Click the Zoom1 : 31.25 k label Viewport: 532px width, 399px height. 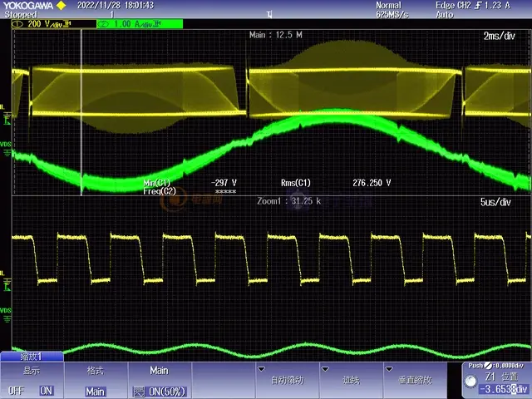[288, 201]
